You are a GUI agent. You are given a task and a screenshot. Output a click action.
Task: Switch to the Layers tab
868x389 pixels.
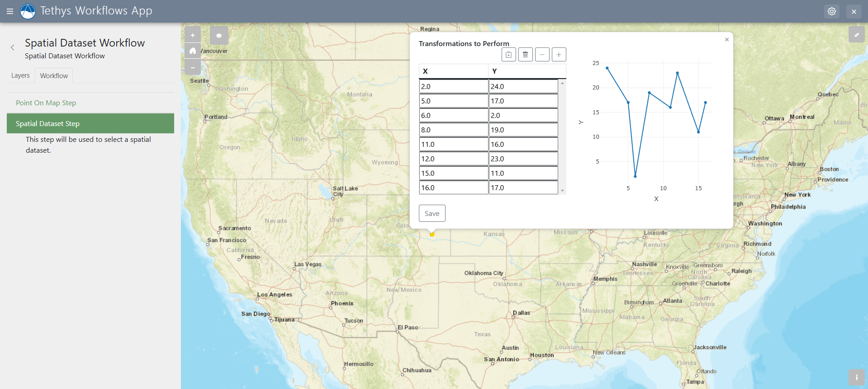pyautogui.click(x=20, y=75)
